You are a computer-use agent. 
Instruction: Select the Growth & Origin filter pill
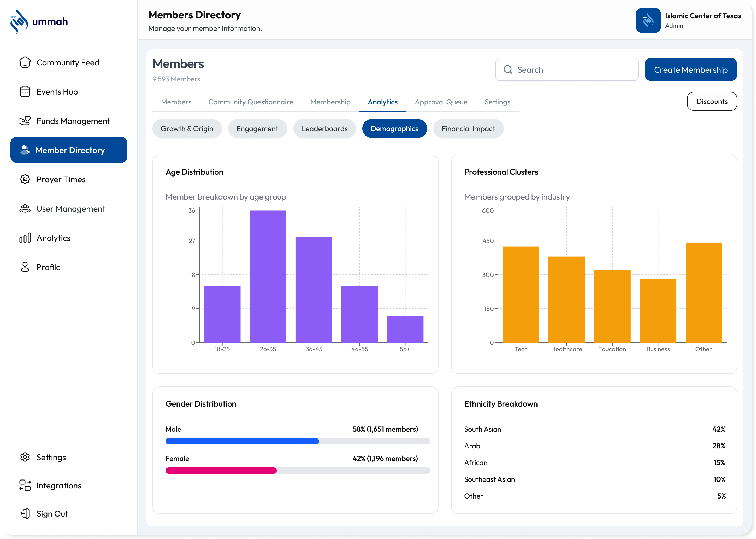coord(187,128)
